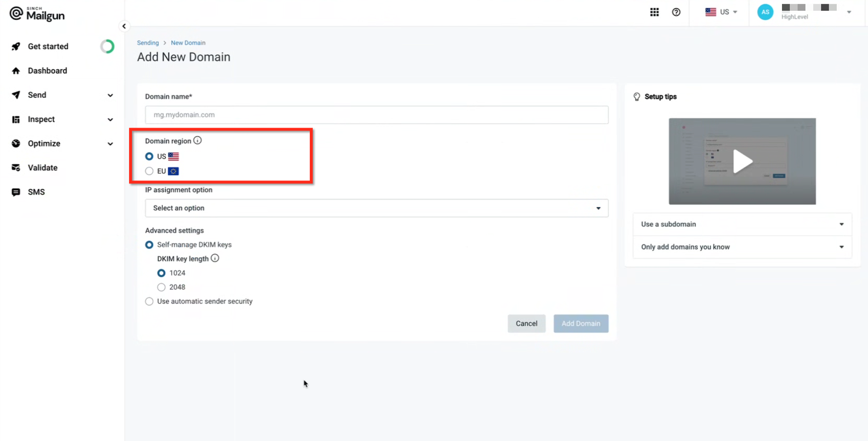Go to Validate in sidebar

pos(43,168)
